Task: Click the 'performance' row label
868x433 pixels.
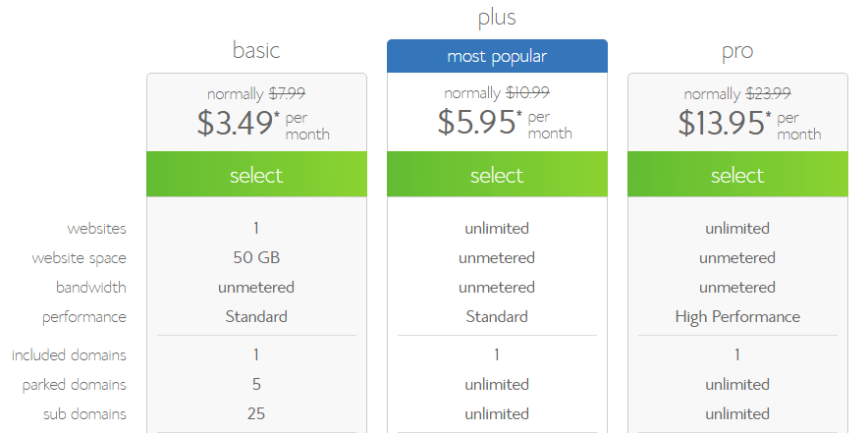Action: tap(84, 317)
